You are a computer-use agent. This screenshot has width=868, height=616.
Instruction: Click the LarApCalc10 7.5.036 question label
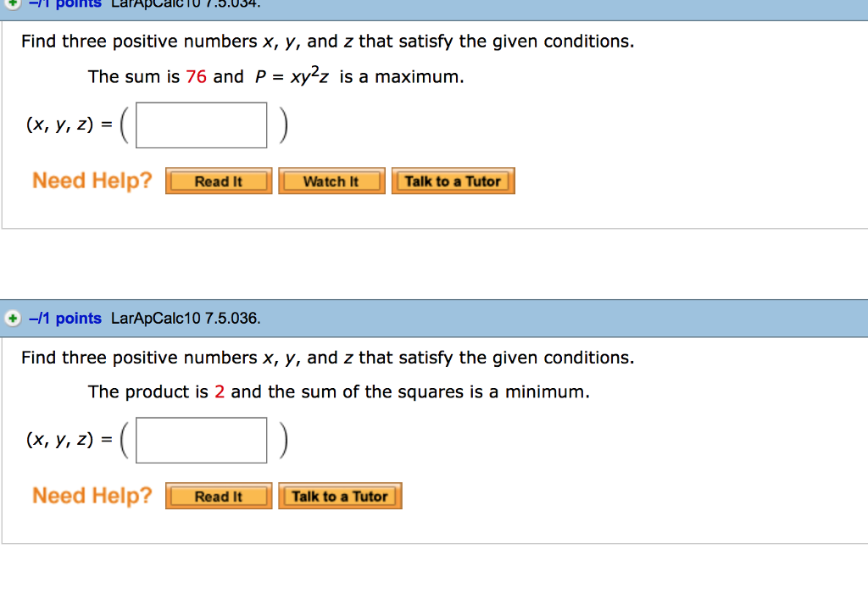(x=172, y=319)
